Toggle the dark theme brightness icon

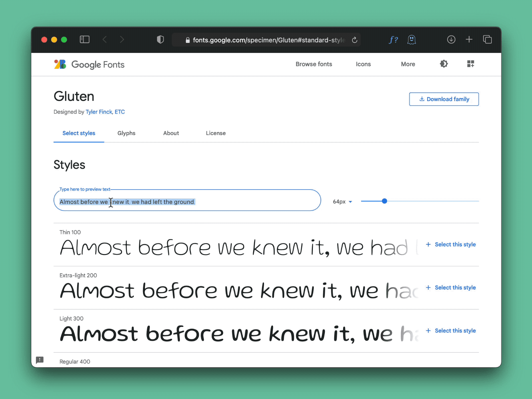444,64
